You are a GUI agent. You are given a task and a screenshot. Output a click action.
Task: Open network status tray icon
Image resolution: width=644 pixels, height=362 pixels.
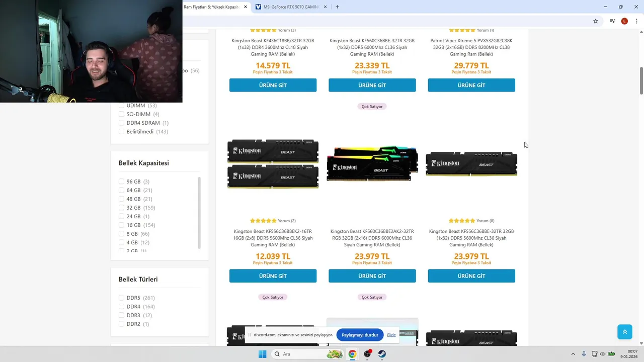594,354
